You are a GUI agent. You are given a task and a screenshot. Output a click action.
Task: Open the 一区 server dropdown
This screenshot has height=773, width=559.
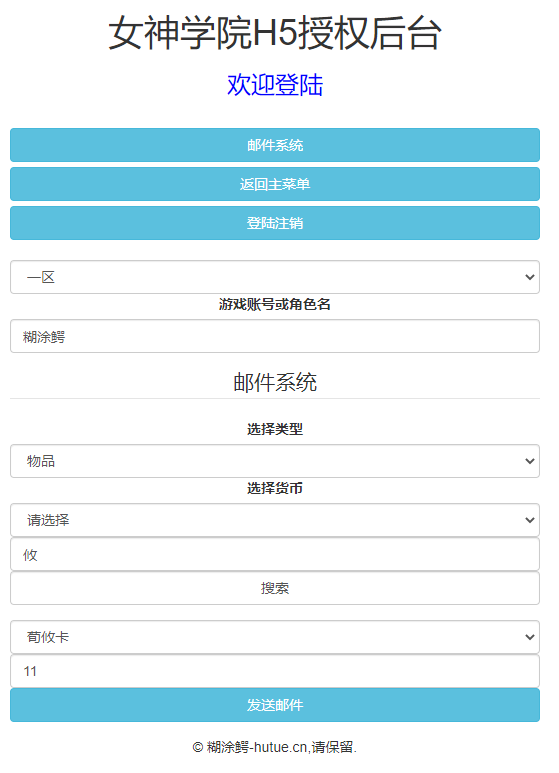275,277
